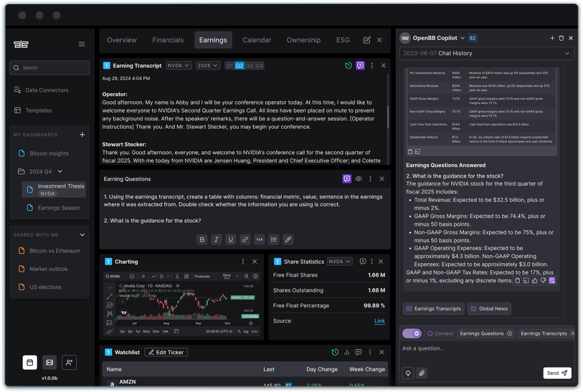
Task: Switch to the Calendar tab
Action: tap(257, 40)
